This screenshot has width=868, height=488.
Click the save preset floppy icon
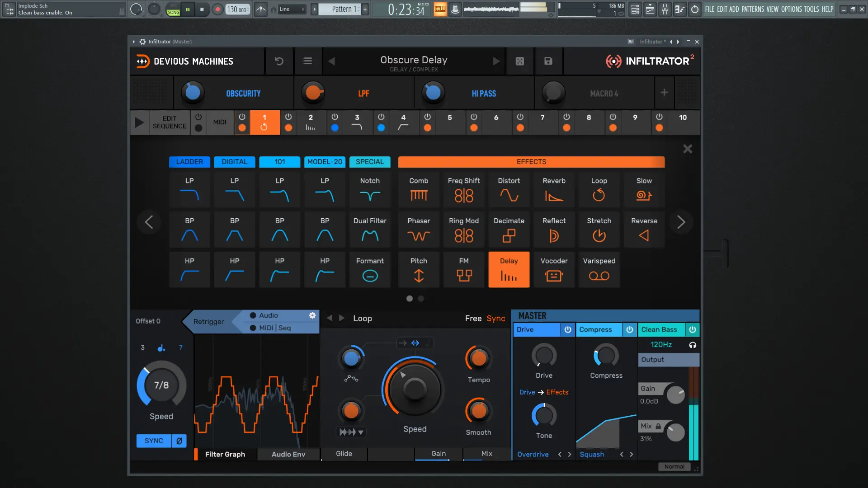point(548,61)
